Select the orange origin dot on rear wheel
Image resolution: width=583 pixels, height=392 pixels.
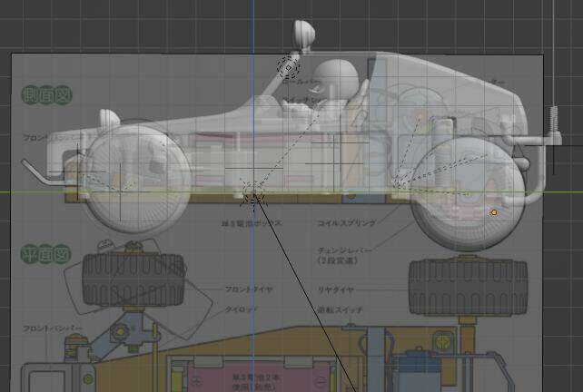pos(494,212)
